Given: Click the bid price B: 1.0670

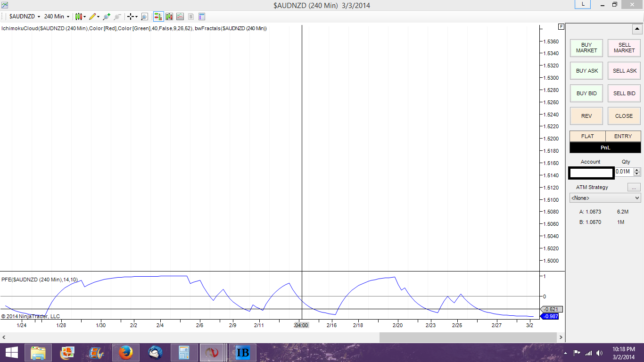Looking at the screenshot, I should [590, 222].
